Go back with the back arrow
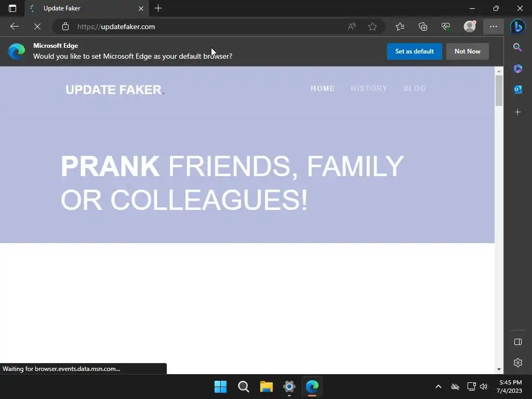The image size is (532, 399). 14,26
